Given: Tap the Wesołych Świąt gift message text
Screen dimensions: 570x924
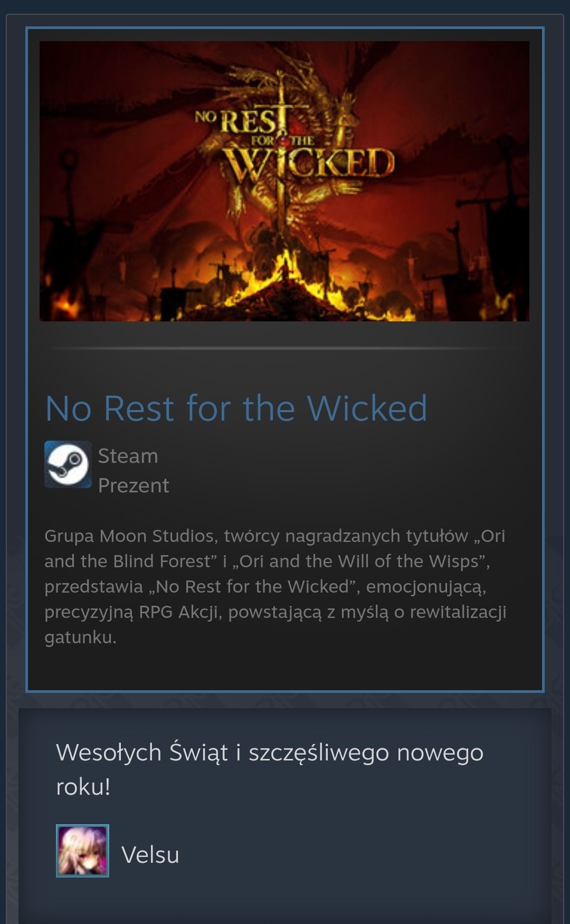Looking at the screenshot, I should [270, 769].
